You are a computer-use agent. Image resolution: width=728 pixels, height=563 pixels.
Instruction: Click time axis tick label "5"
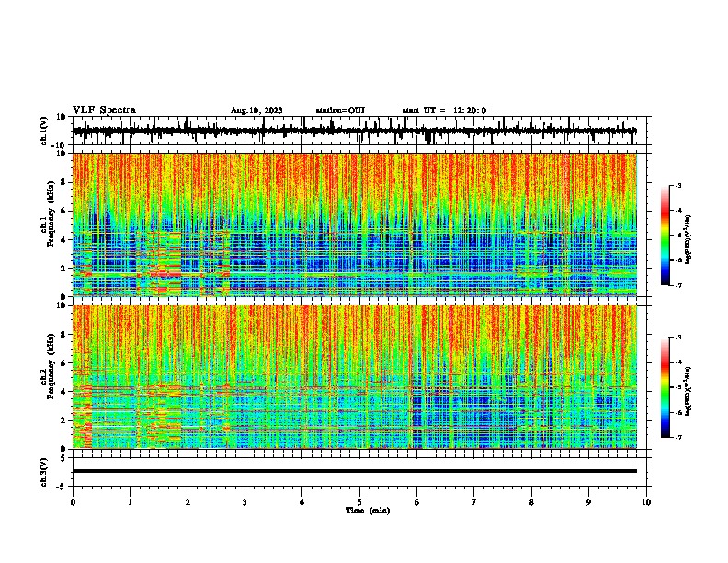(x=359, y=502)
